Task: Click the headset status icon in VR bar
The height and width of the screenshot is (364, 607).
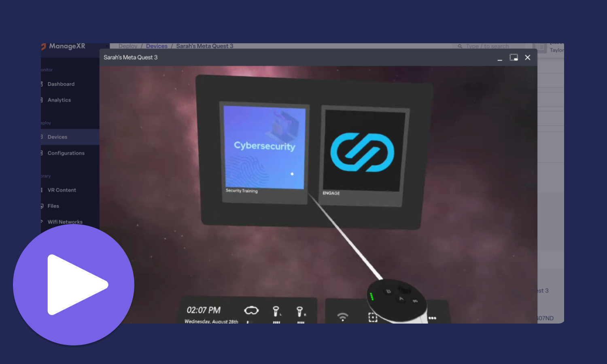Action: click(x=251, y=311)
